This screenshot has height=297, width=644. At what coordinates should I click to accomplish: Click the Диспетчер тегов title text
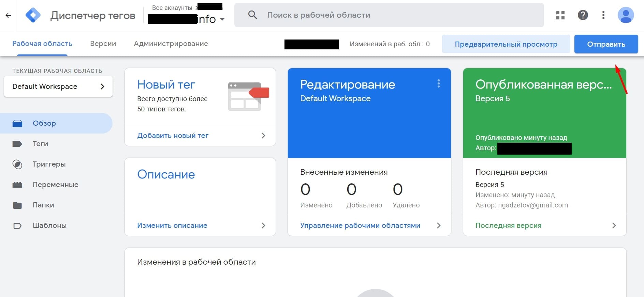(93, 15)
